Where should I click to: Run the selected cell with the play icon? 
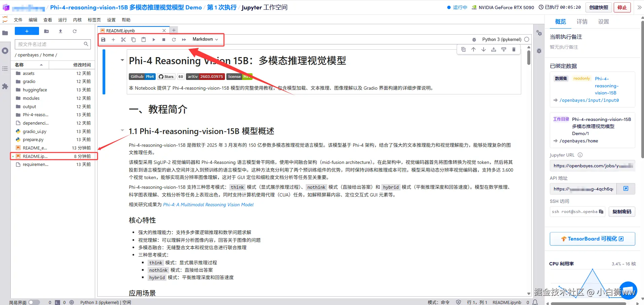[x=154, y=40]
